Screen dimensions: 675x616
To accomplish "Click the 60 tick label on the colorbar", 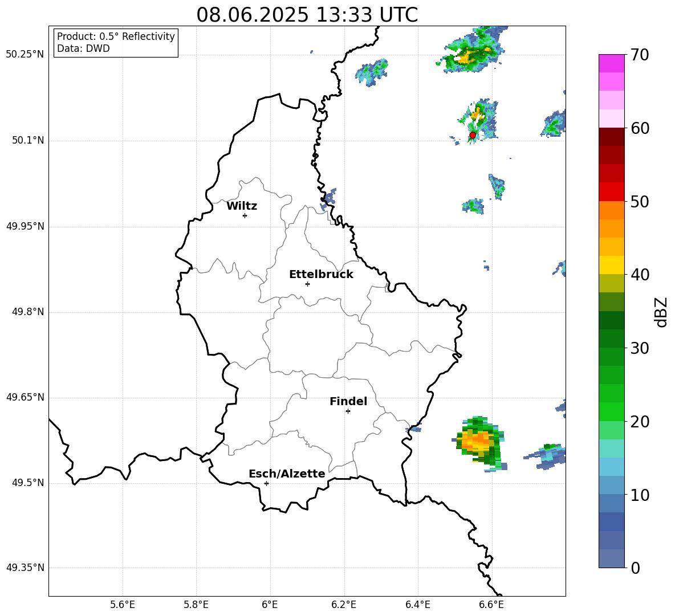I will click(x=640, y=128).
